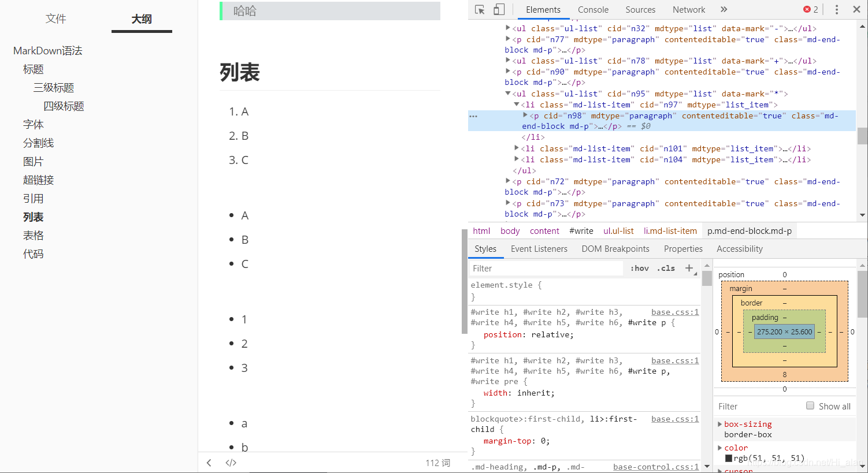The height and width of the screenshot is (473, 868).
Task: Expand the li element with cid n101
Action: pos(517,148)
